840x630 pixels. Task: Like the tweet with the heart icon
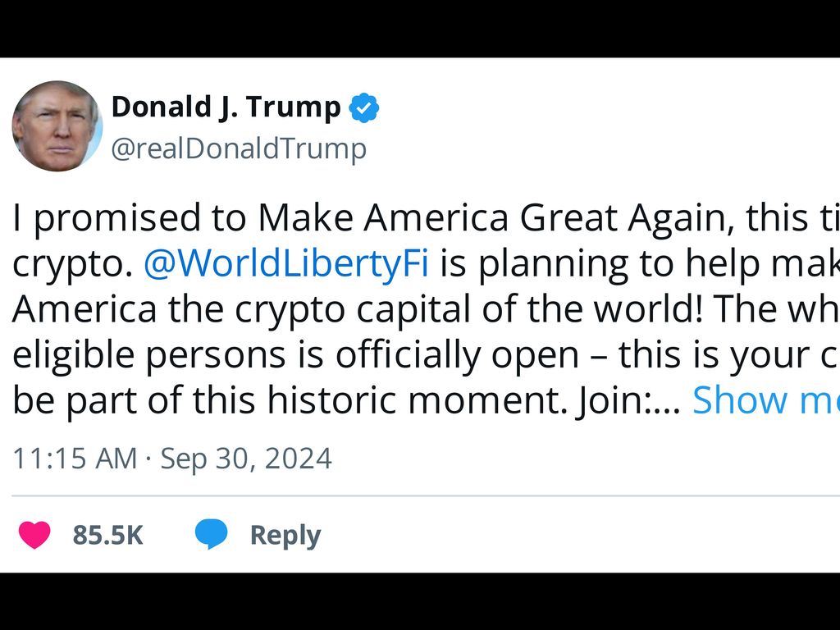[34, 535]
